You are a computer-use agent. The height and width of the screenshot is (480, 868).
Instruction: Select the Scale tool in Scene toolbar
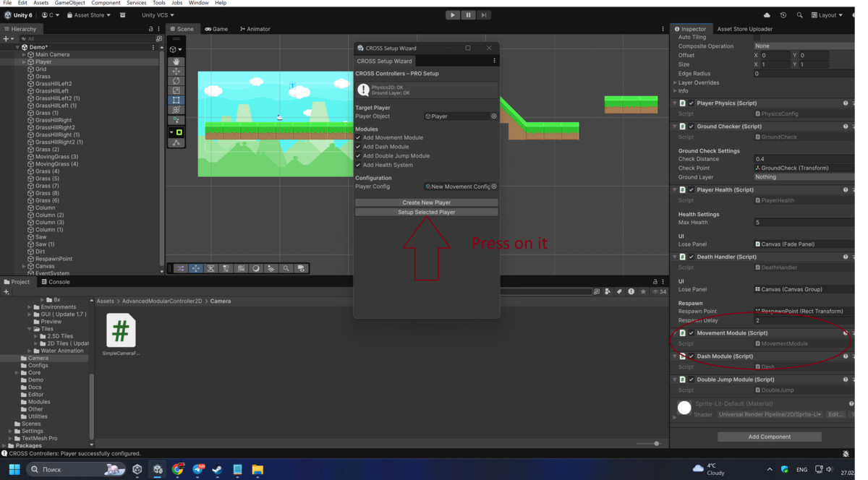click(176, 90)
